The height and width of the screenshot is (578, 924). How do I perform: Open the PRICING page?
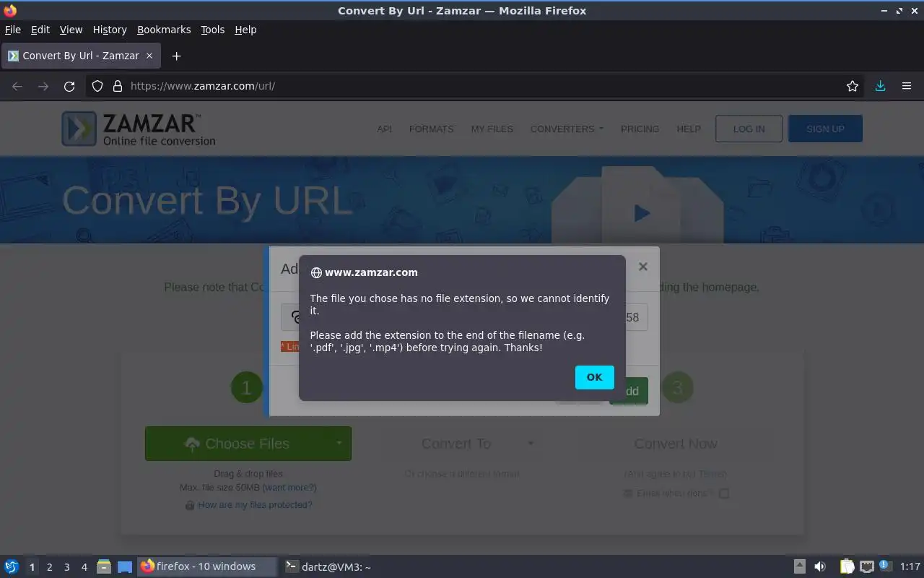[x=640, y=129]
